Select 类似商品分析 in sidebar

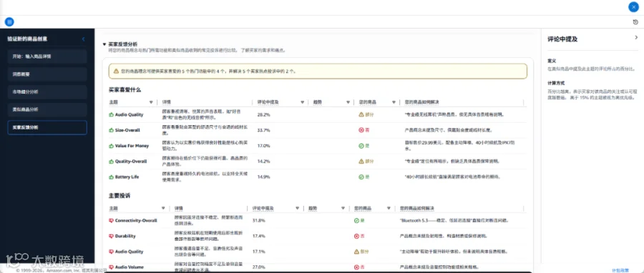point(47,110)
